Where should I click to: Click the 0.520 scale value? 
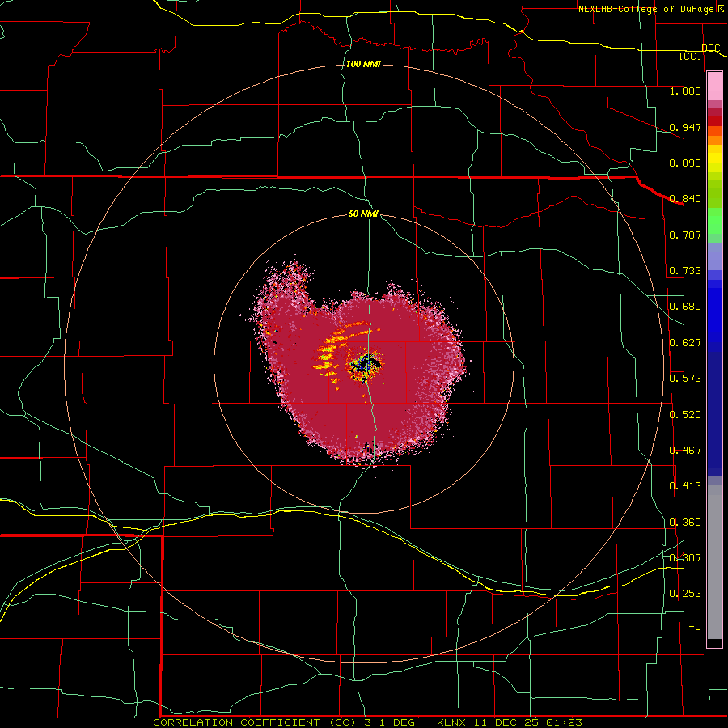point(685,415)
